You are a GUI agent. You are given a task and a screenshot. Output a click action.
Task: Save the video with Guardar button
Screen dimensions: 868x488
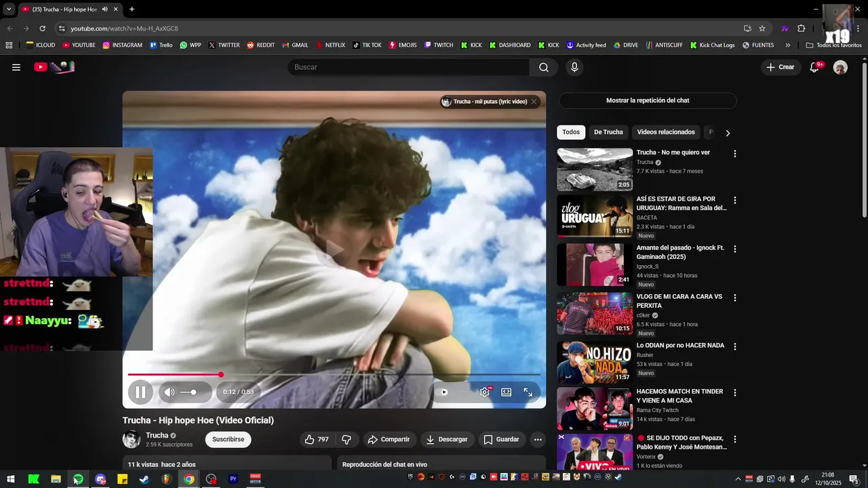[x=501, y=439]
